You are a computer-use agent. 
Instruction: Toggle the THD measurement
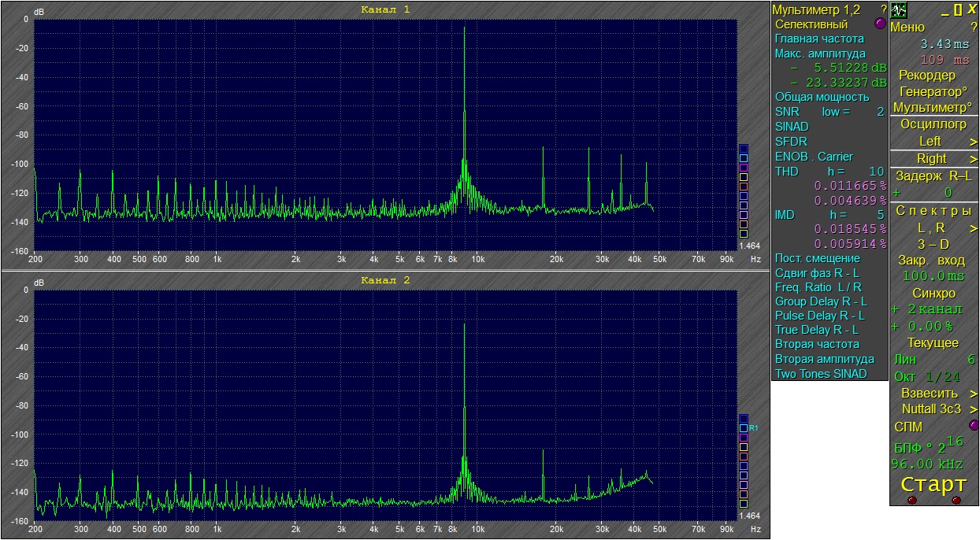pos(788,172)
